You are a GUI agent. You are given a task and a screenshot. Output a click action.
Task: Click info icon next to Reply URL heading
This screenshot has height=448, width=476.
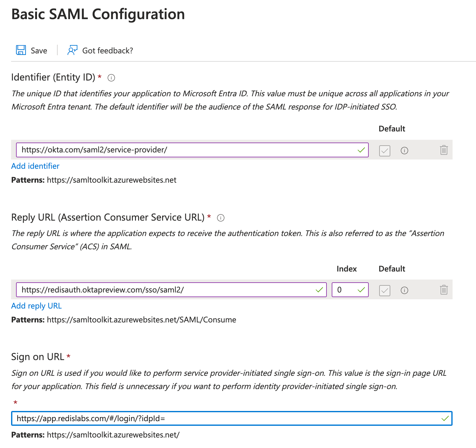coord(221,218)
